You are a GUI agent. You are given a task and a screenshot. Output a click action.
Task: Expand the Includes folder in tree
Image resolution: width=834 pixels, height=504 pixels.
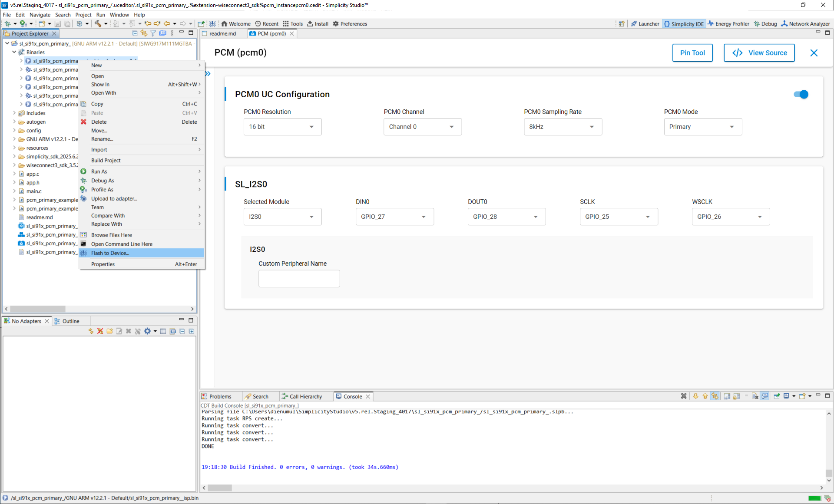(x=14, y=113)
